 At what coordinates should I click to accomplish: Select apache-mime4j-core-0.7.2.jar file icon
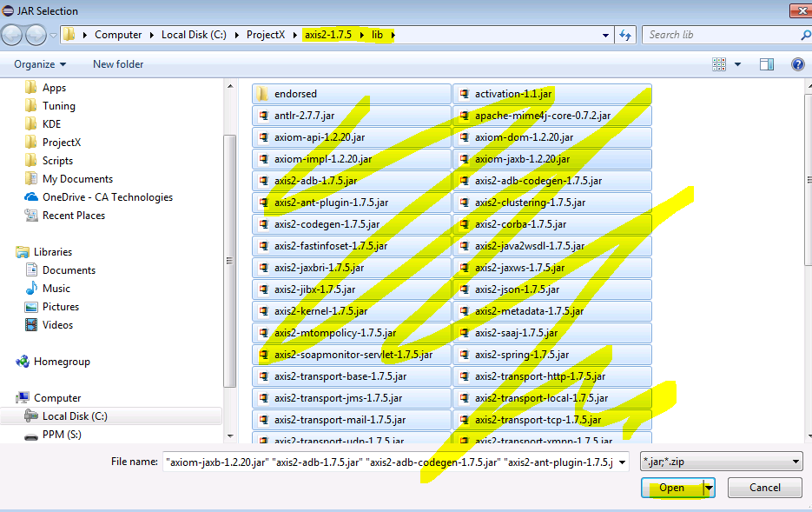pyautogui.click(x=465, y=116)
